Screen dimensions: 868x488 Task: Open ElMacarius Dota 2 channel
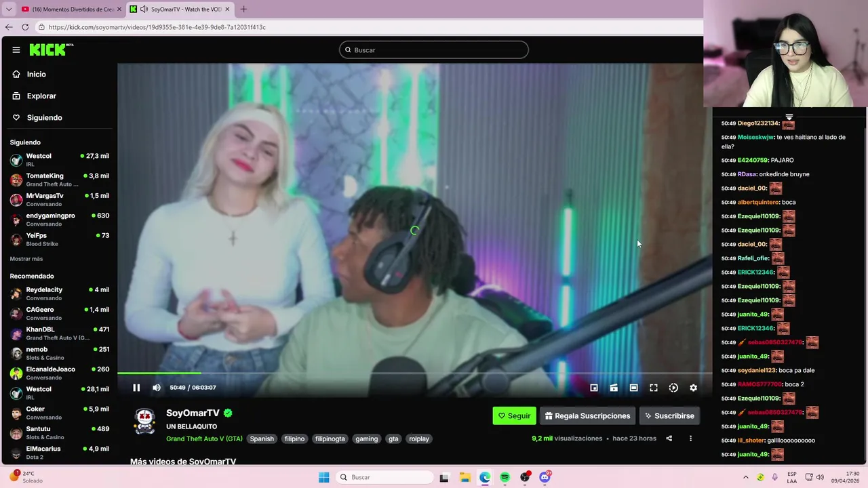[x=60, y=452]
